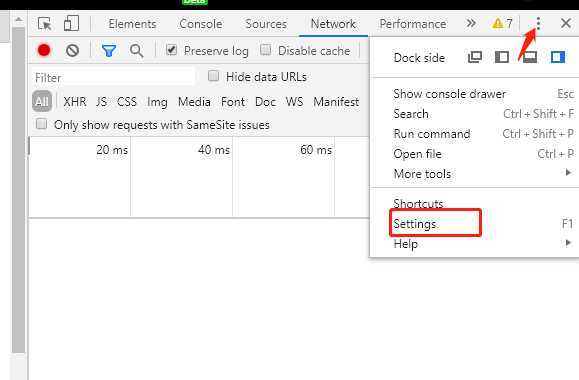Filter requests by XHR type

pyautogui.click(x=75, y=102)
